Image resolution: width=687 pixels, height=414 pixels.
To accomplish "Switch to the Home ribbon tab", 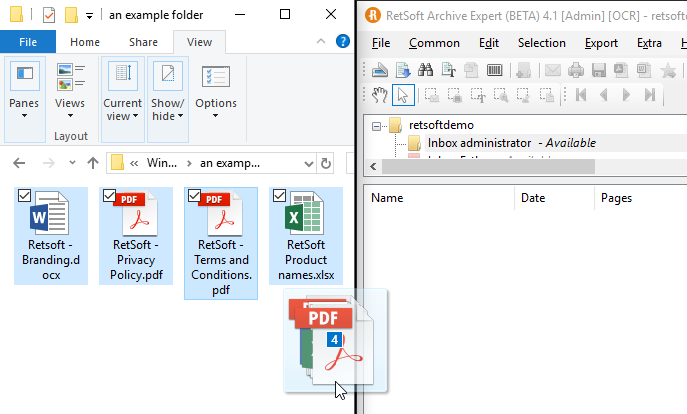I will pyautogui.click(x=85, y=42).
